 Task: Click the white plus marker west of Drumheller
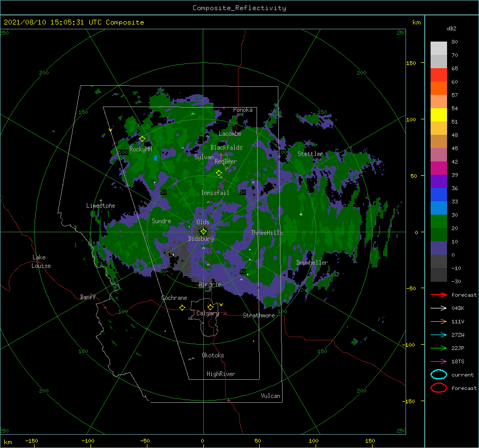coord(301,214)
